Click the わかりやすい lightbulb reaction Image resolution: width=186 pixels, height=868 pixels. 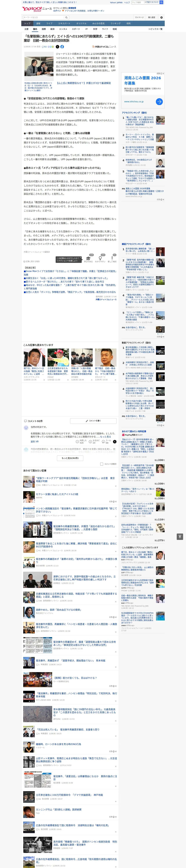100,259
